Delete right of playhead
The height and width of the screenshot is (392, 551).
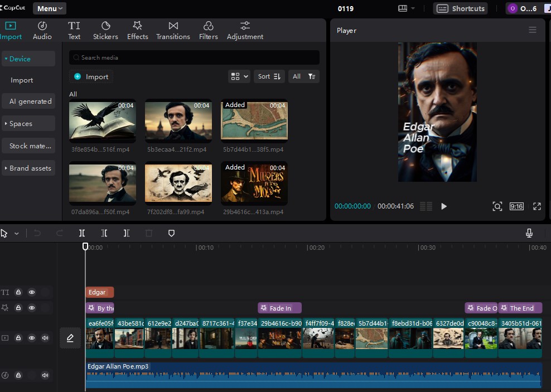127,233
